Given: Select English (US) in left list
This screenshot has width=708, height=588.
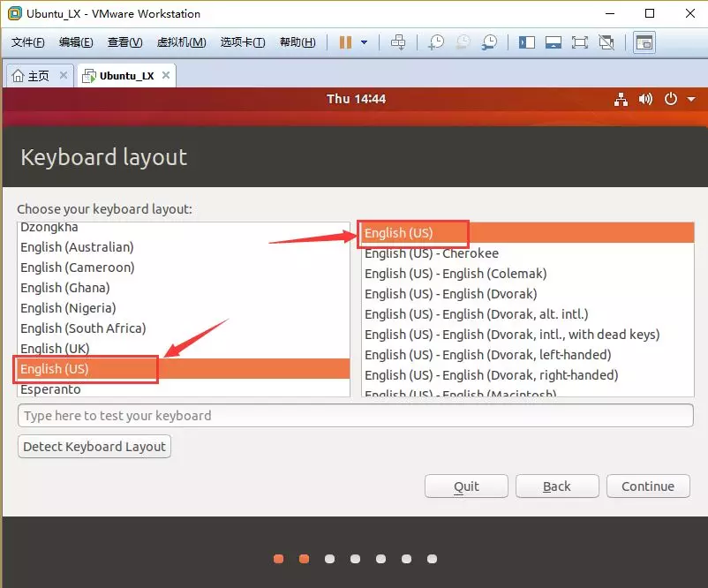Looking at the screenshot, I should coord(184,369).
